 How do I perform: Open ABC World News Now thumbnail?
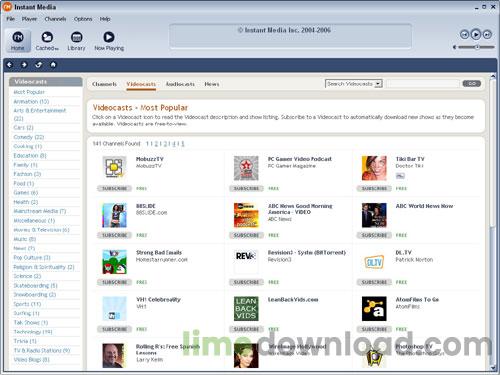[374, 215]
